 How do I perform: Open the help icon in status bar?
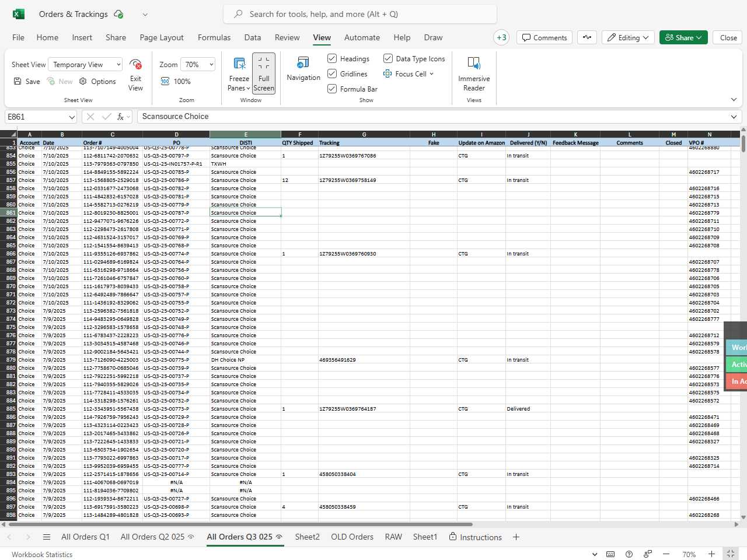(x=629, y=554)
